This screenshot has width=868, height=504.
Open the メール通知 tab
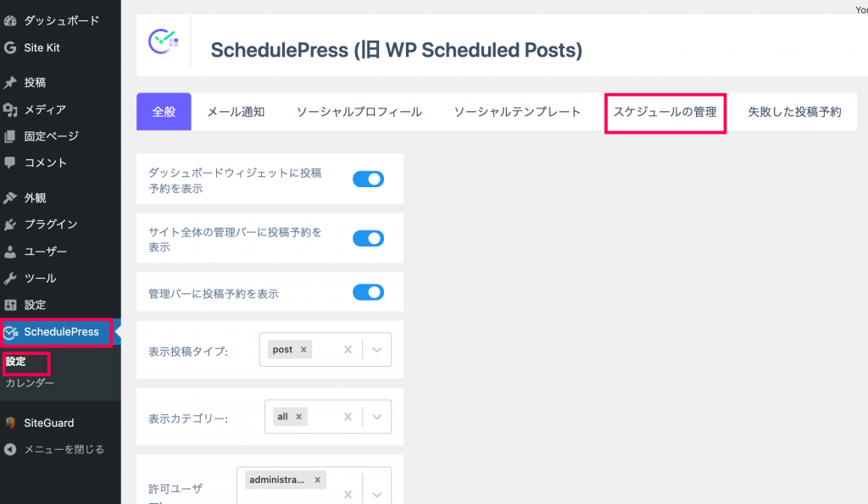click(x=236, y=112)
